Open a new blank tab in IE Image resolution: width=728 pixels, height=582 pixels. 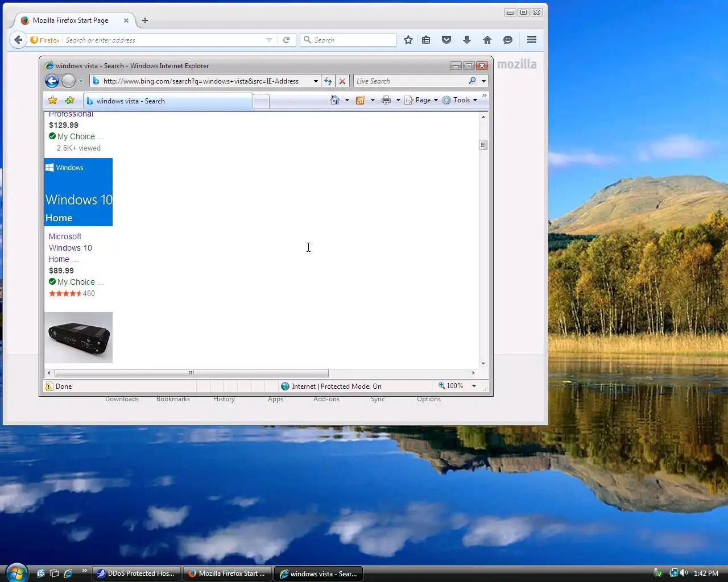click(x=261, y=101)
